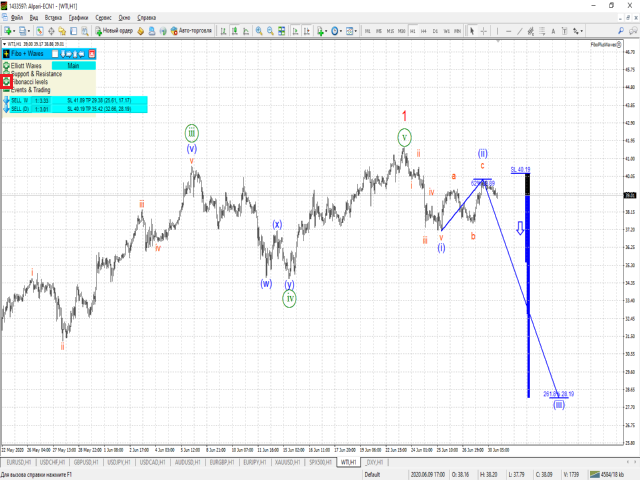Switch to the GBPUSD,H1 chart tab
Screen dimensions: 640x480
[x=86, y=462]
